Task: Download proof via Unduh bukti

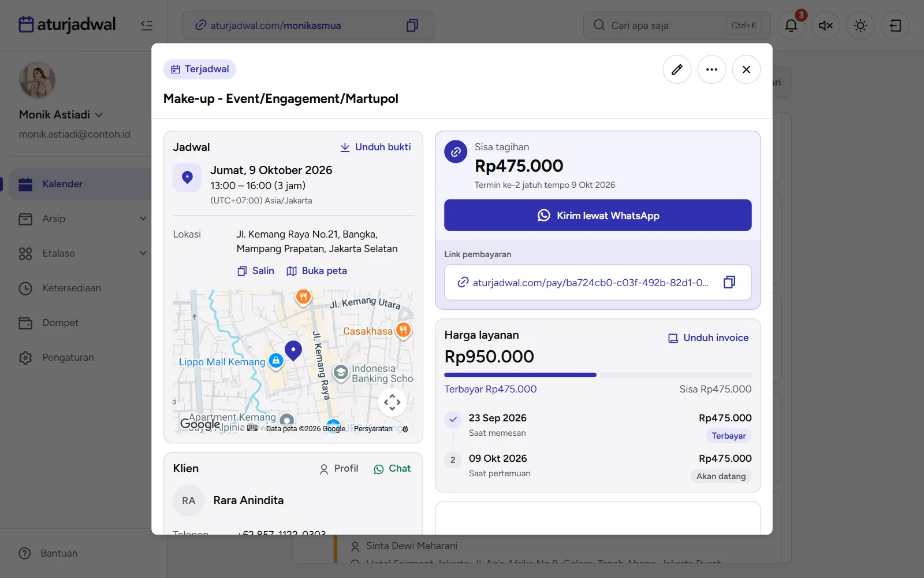Action: click(x=375, y=147)
